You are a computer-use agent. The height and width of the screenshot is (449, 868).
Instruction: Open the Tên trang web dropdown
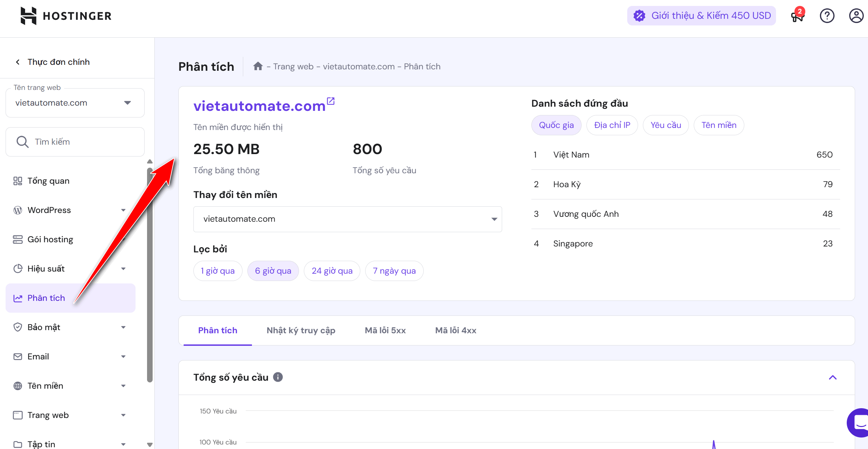coord(75,103)
